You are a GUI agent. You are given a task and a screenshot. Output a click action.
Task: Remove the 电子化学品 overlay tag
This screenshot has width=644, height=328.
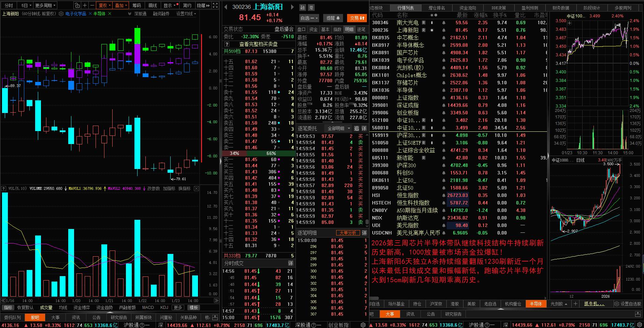click(x=90, y=14)
